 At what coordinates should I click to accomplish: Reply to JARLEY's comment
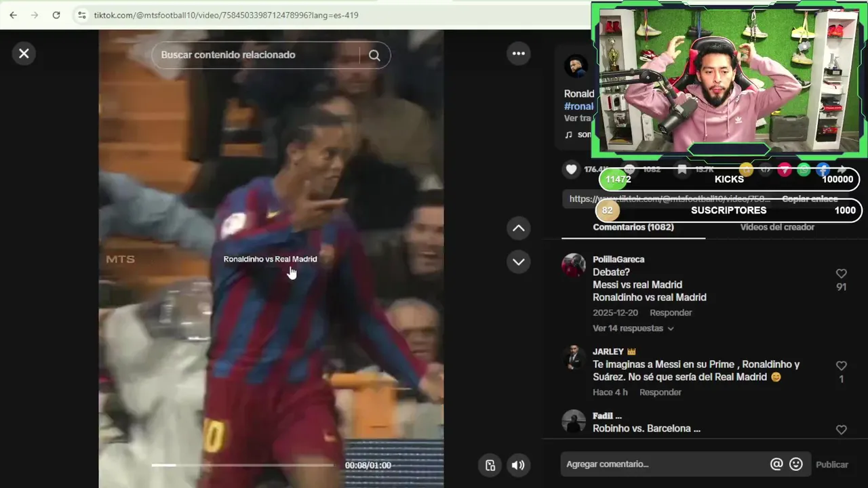tap(660, 392)
